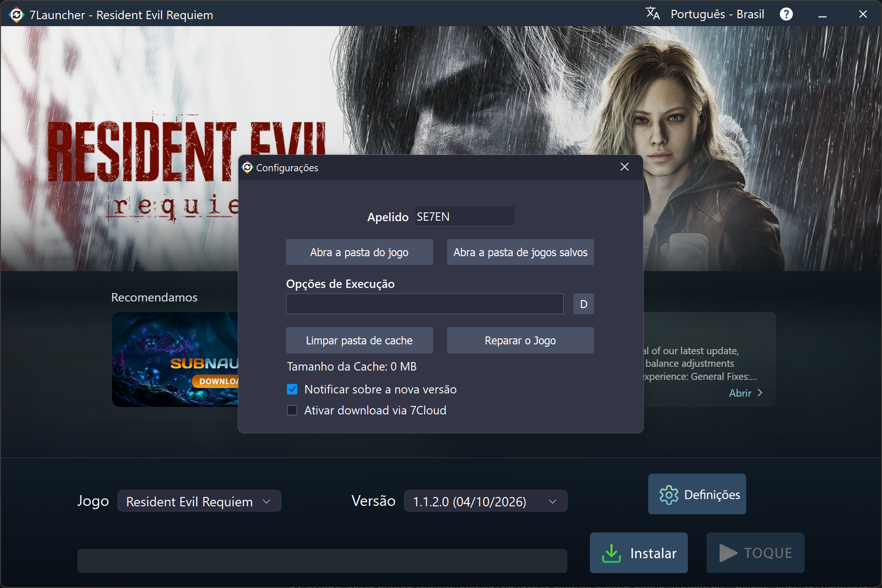Click 'Reparar o Jogo' button
The height and width of the screenshot is (588, 882).
click(520, 341)
